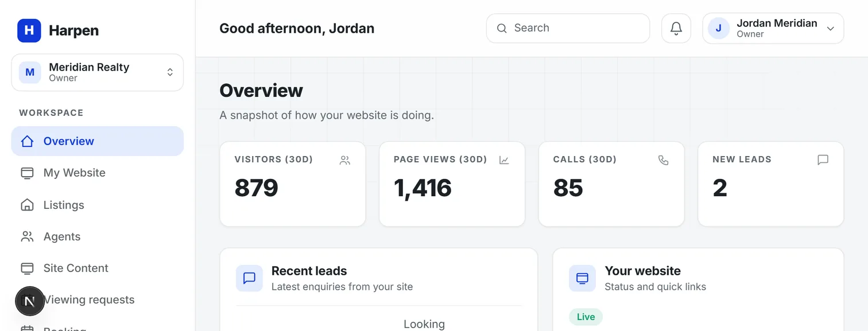Viewport: 868px width, 331px height.
Task: Expand the Jordan Meridian account menu
Action: point(773,28)
